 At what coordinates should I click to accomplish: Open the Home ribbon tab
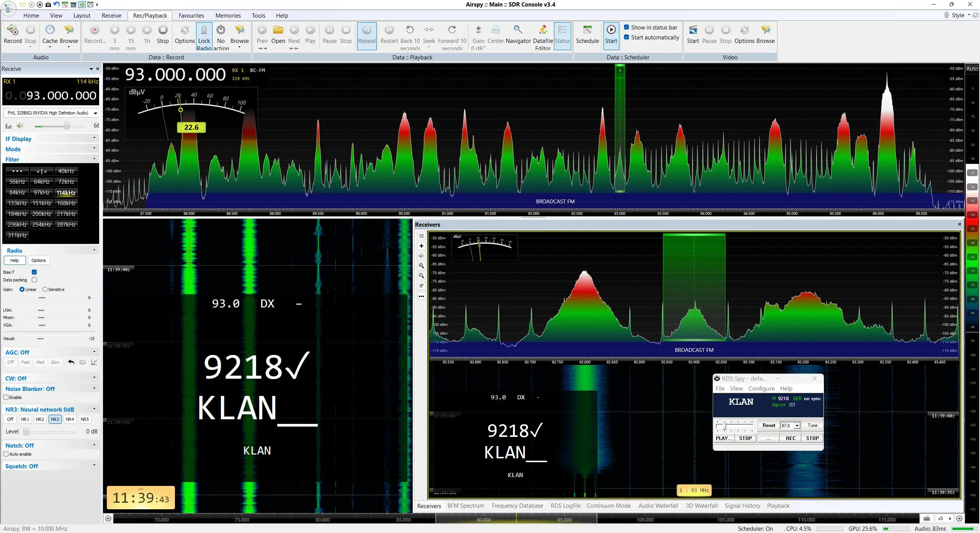31,15
